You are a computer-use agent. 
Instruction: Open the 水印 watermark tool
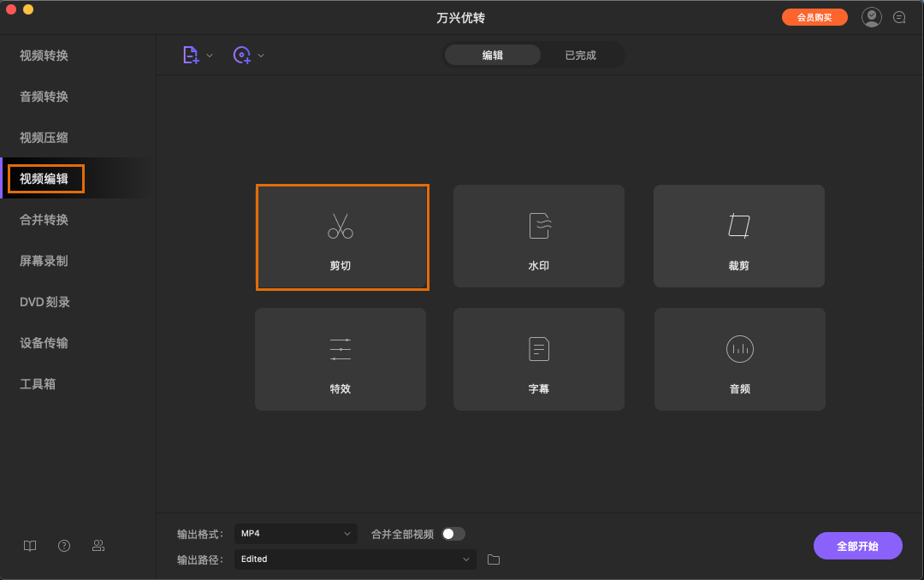538,237
